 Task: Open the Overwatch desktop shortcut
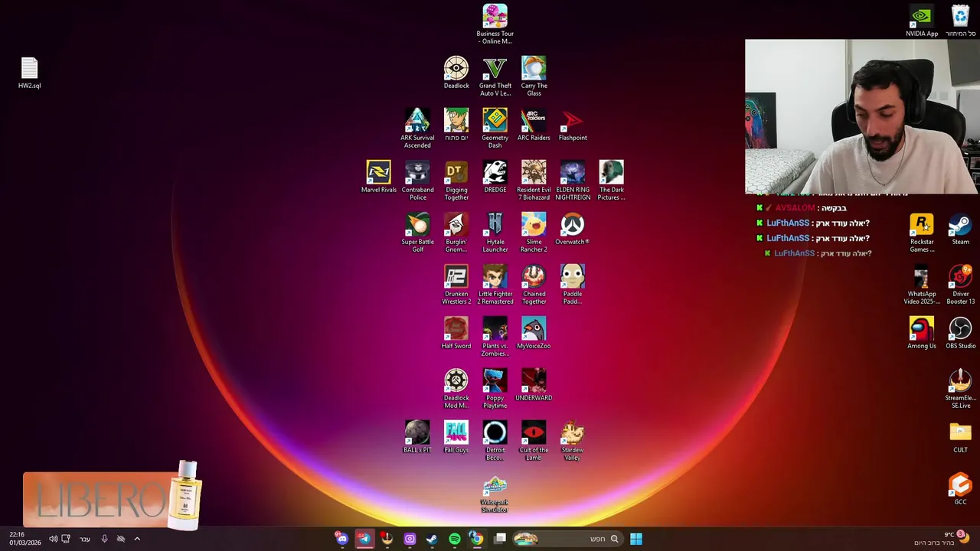click(573, 229)
